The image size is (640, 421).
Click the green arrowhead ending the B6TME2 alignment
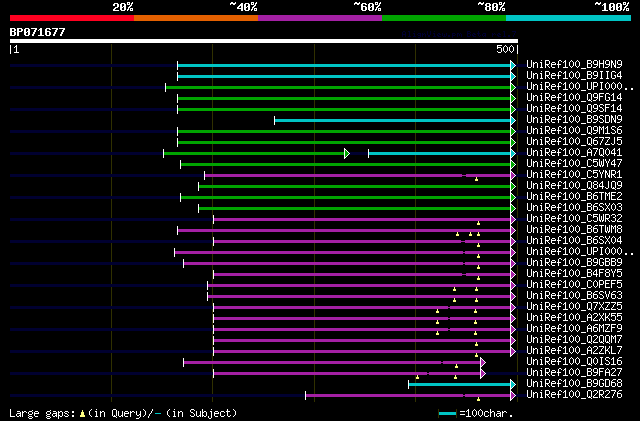513,198
